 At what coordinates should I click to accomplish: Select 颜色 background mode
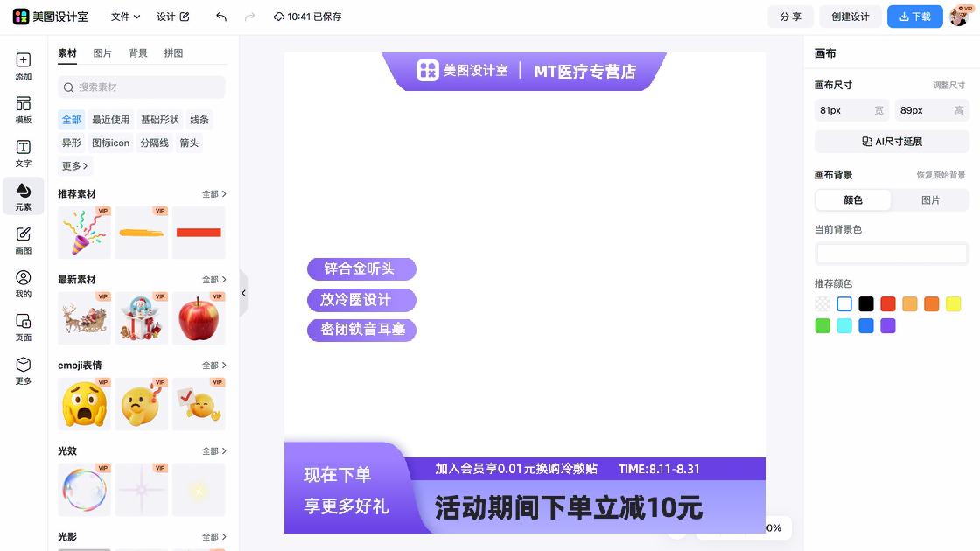click(x=853, y=200)
